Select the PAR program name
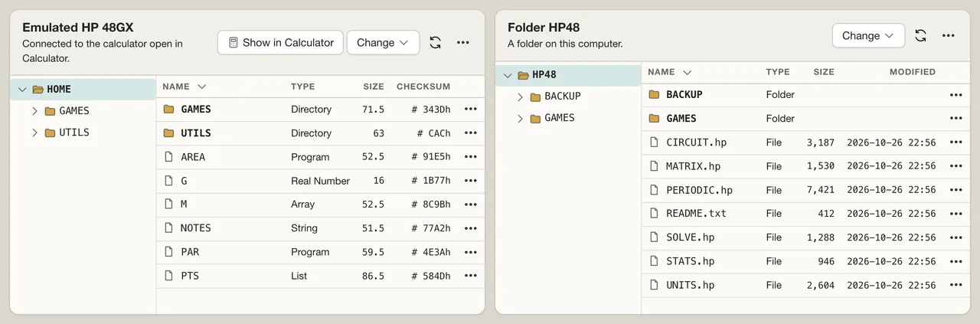980x324 pixels. click(190, 252)
